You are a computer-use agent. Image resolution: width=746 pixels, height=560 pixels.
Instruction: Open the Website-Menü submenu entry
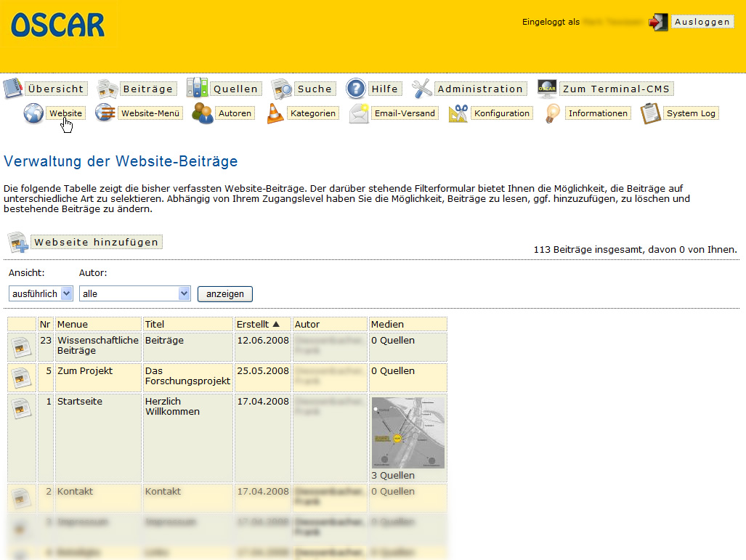click(150, 113)
